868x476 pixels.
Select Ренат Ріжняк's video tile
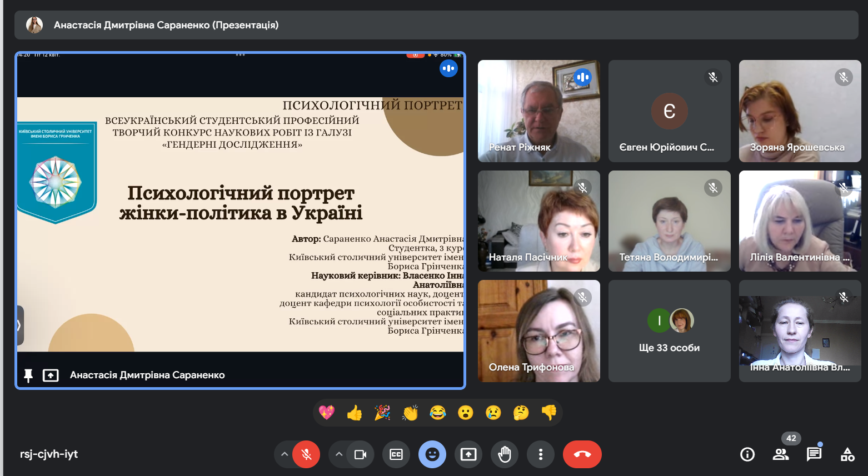point(538,111)
